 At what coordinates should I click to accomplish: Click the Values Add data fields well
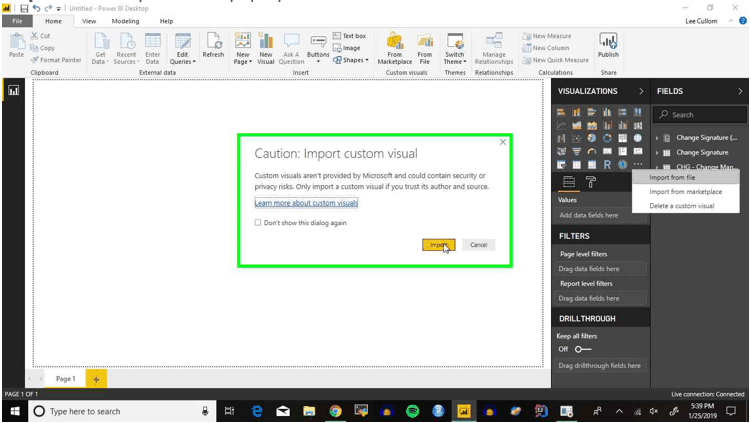click(602, 216)
